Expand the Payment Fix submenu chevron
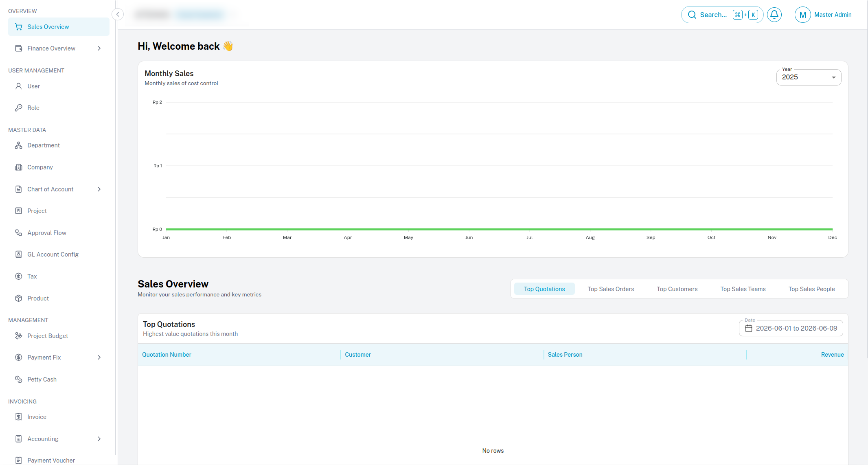868x465 pixels. (x=99, y=358)
